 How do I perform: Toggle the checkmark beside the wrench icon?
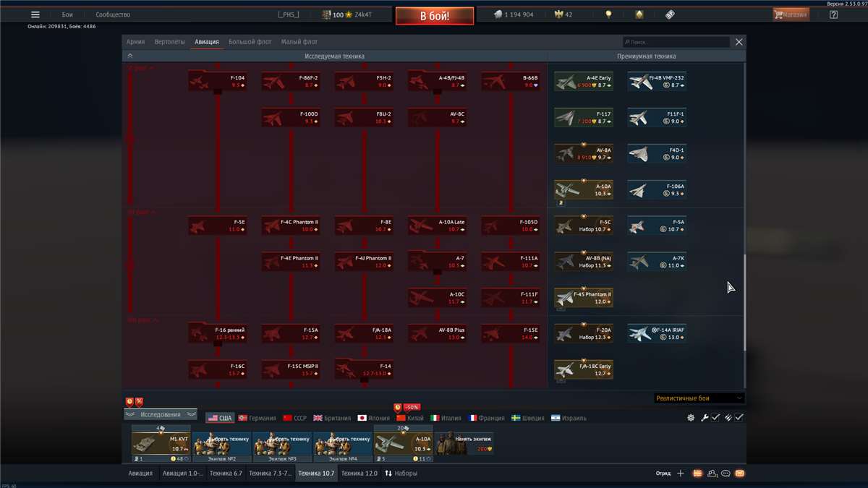(x=715, y=416)
